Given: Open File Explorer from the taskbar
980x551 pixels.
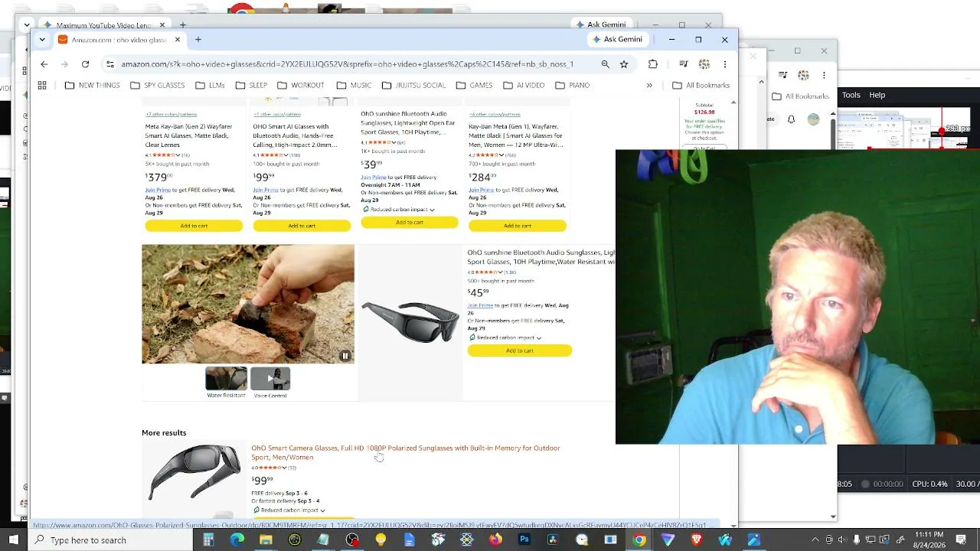Looking at the screenshot, I should pyautogui.click(x=266, y=540).
